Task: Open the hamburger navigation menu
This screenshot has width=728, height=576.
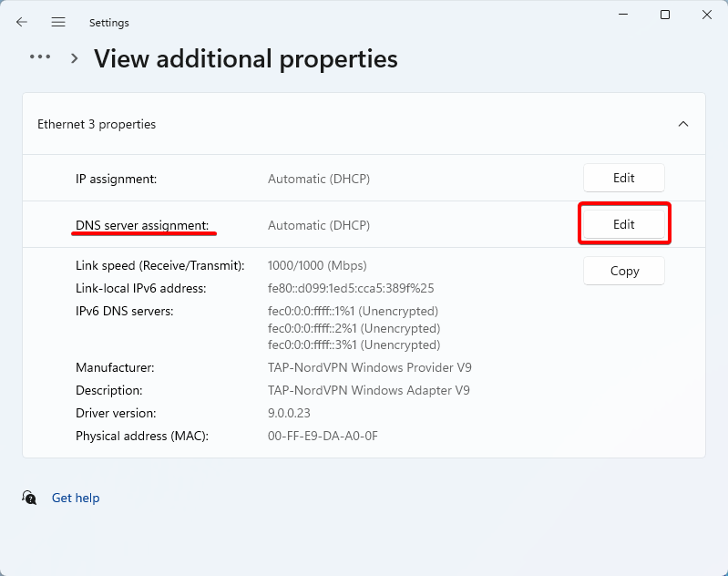Action: [x=58, y=22]
